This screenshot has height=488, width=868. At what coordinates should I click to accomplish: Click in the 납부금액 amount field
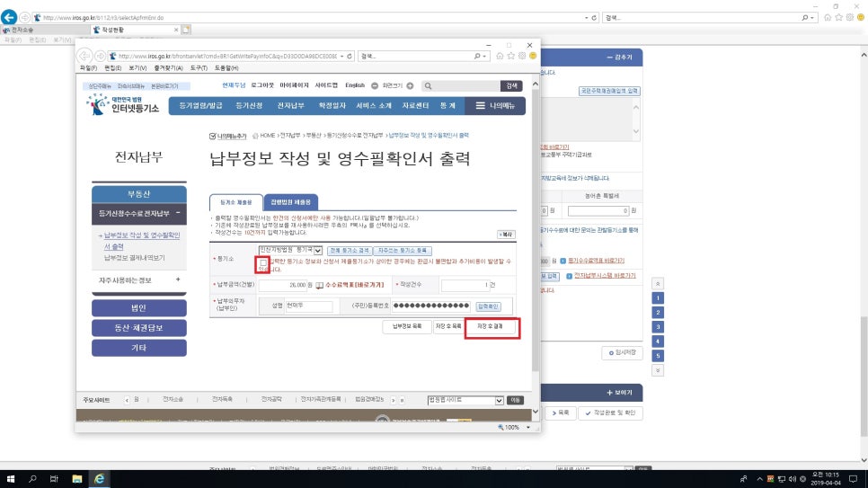[x=283, y=285]
